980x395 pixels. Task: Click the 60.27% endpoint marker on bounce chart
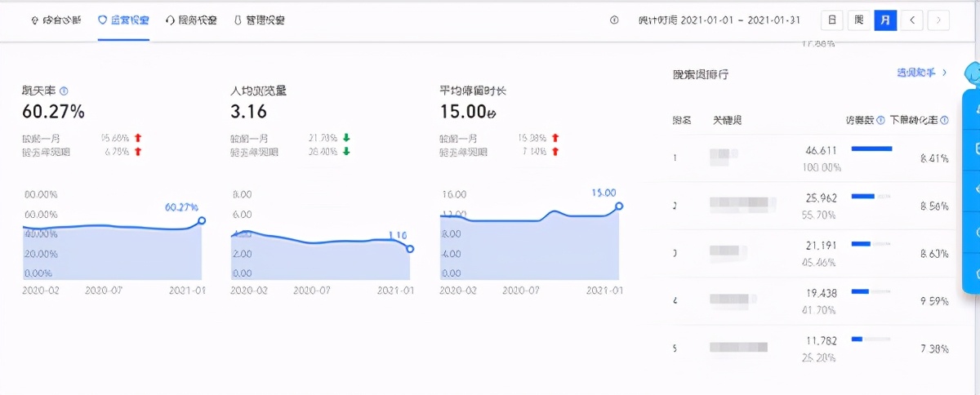point(202,220)
